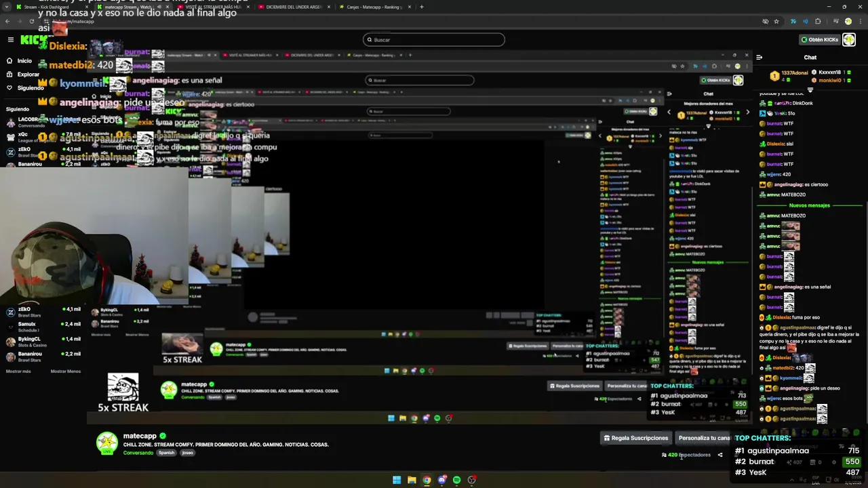Click the crossed-eye icon in the address bar

[766, 21]
